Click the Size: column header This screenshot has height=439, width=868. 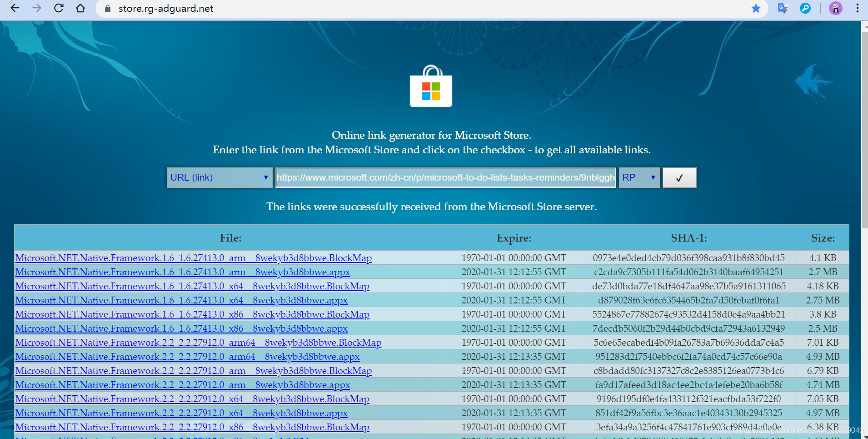823,238
